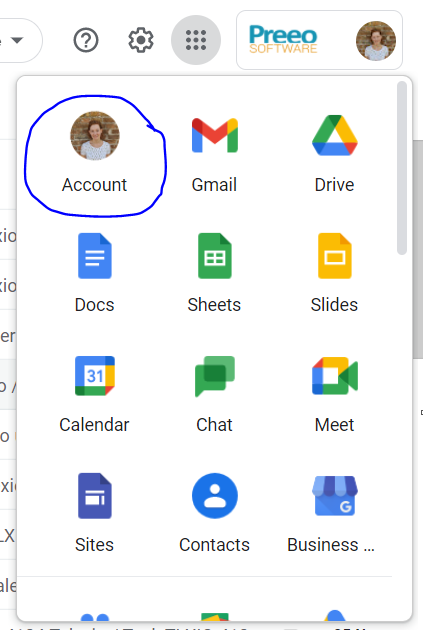Viewport: 423px width, 630px height.
Task: Open Gmail from the apps grid
Action: [215, 154]
